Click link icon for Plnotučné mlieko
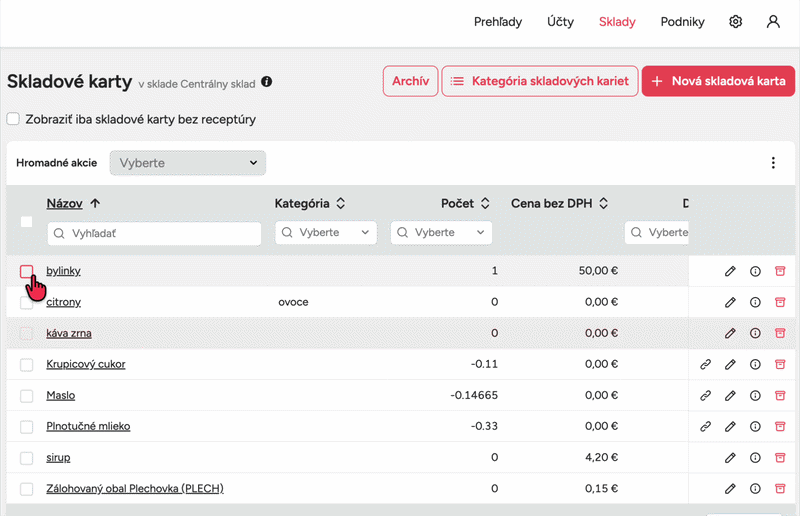Viewport: 800px width, 516px height. click(x=705, y=426)
